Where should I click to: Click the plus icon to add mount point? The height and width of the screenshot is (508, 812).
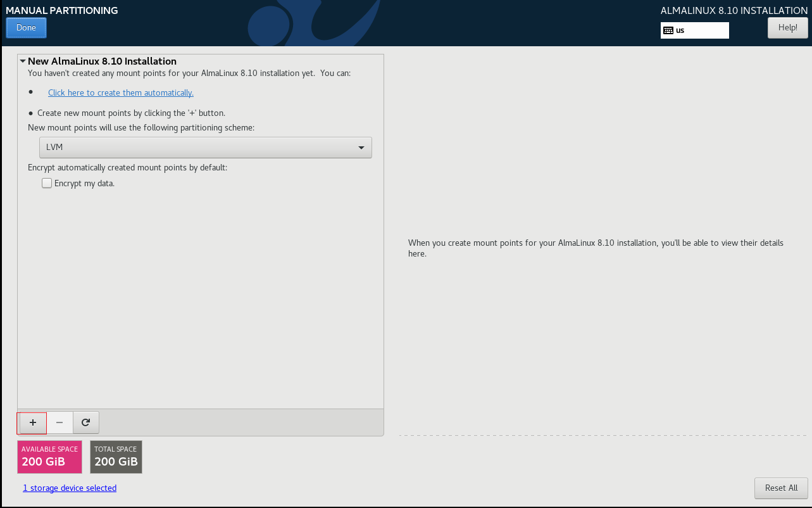[x=33, y=422]
